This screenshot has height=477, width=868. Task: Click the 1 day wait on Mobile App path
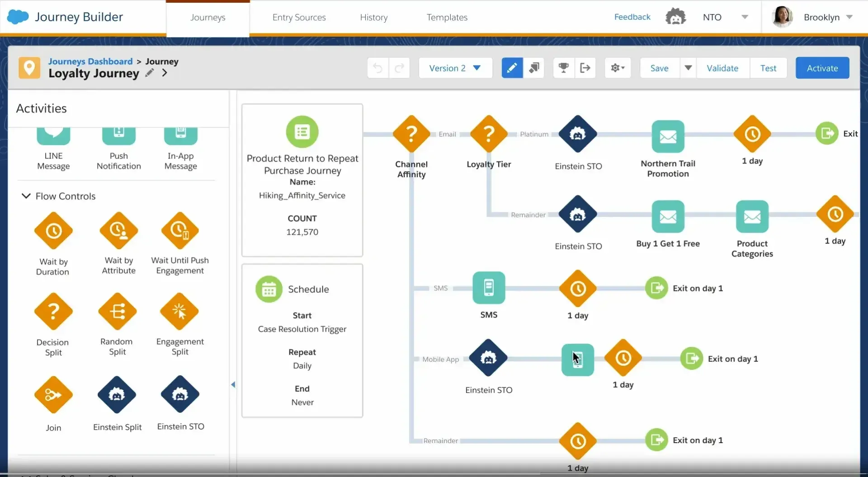pos(623,358)
